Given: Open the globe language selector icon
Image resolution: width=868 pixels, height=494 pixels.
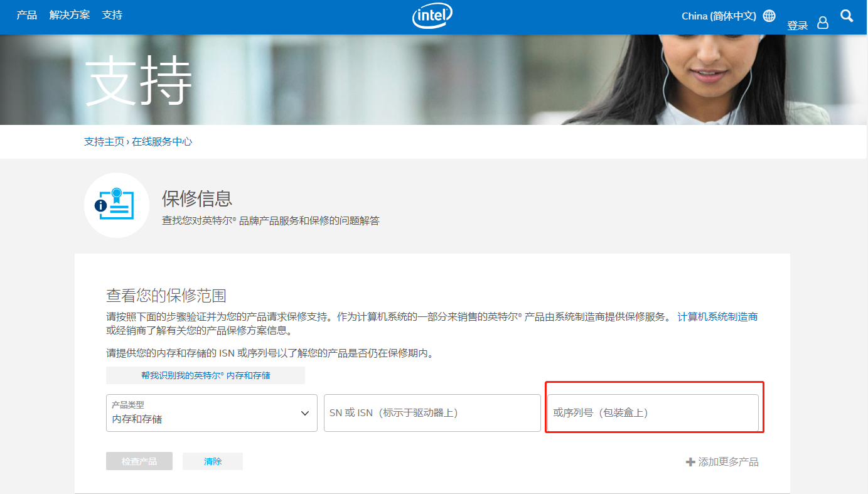Looking at the screenshot, I should coord(769,16).
